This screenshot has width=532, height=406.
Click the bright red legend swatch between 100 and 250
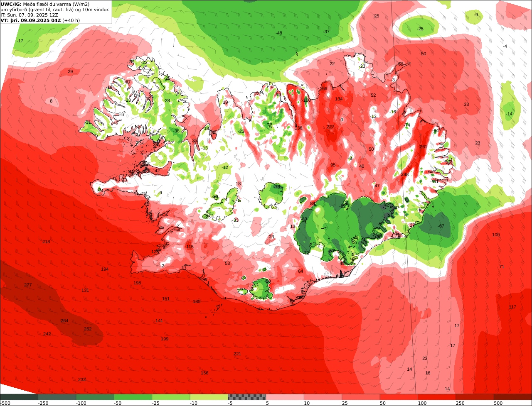437,397
